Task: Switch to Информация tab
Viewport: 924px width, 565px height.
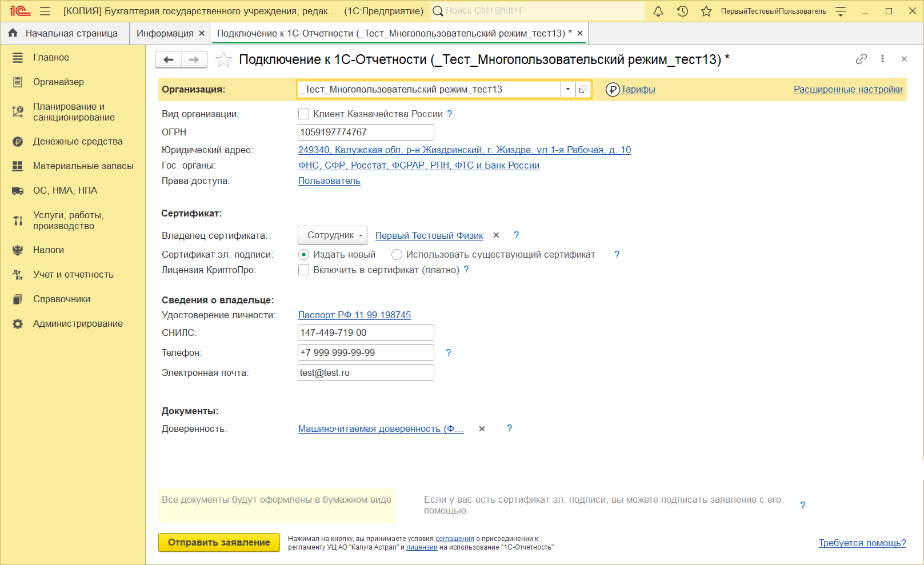Action: tap(165, 33)
